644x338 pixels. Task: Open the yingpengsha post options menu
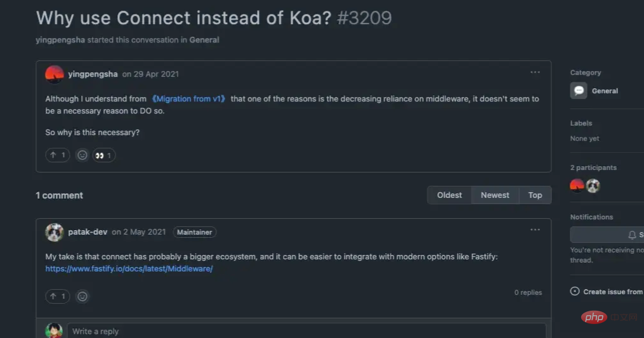click(536, 72)
